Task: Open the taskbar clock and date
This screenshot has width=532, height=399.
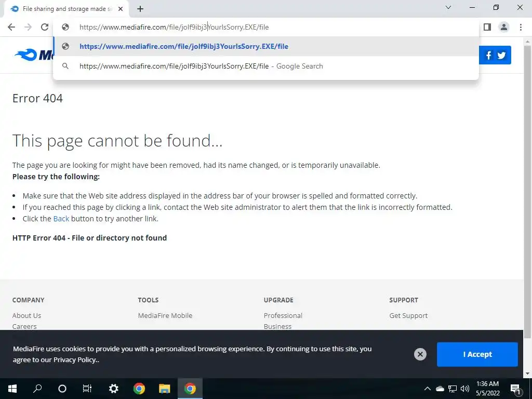Action: coord(487,389)
